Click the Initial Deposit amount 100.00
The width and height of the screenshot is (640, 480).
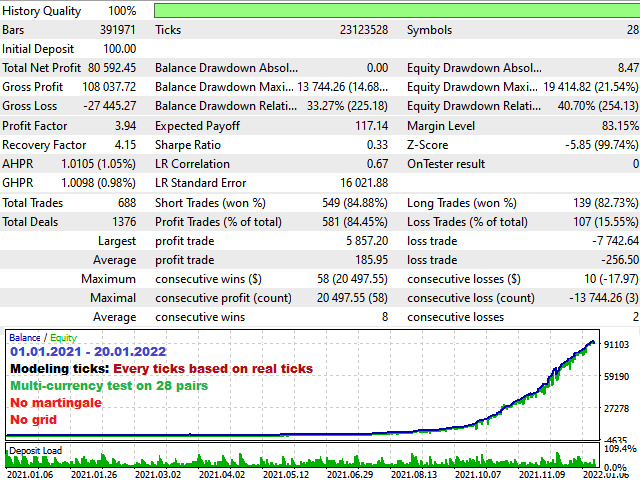pyautogui.click(x=119, y=49)
